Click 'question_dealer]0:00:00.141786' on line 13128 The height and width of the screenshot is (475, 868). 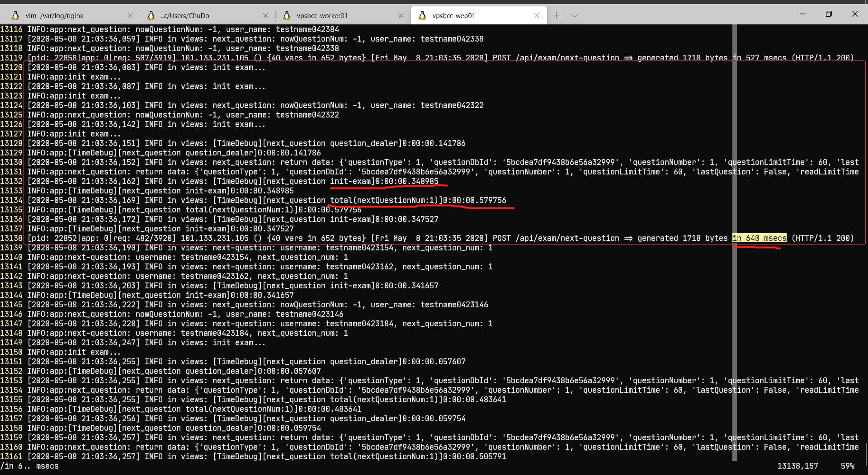(x=398, y=143)
